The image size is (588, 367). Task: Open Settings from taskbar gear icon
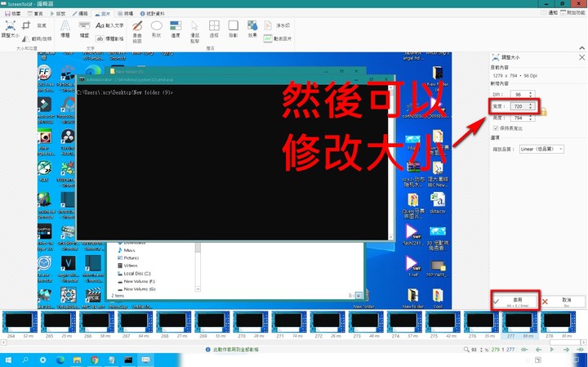point(42,360)
